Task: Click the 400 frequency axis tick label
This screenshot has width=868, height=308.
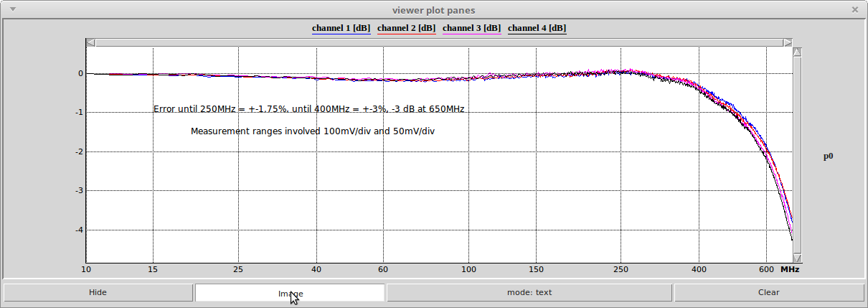Action: coord(699,269)
